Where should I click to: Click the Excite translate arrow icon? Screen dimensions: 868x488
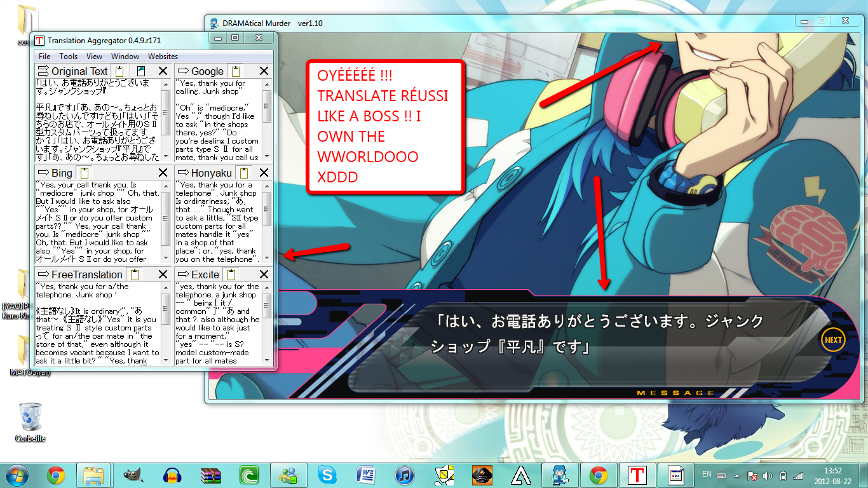coord(183,274)
